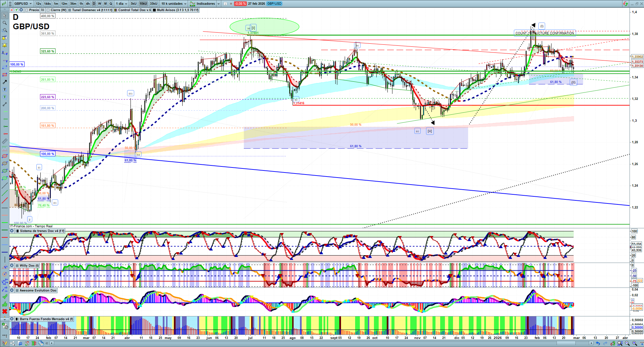Expand the arrow next to Indicadores
Viewport: 644px width, 347px height.
click(219, 3)
